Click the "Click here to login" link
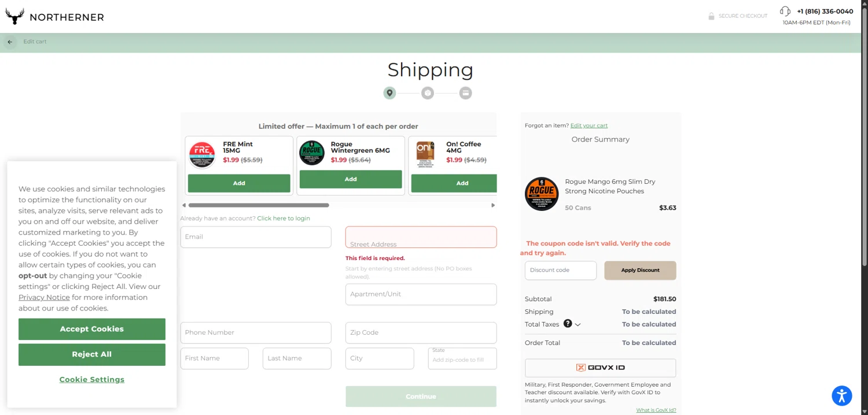The height and width of the screenshot is (415, 868). click(284, 218)
